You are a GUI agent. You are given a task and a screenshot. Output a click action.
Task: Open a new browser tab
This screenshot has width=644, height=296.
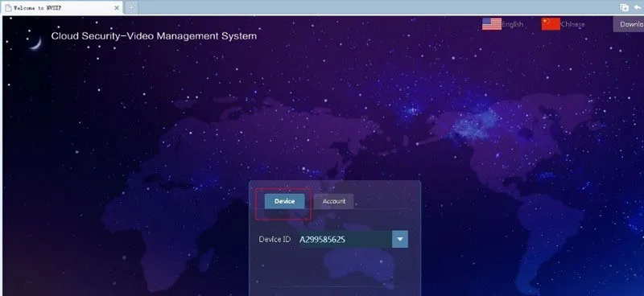tap(131, 7)
